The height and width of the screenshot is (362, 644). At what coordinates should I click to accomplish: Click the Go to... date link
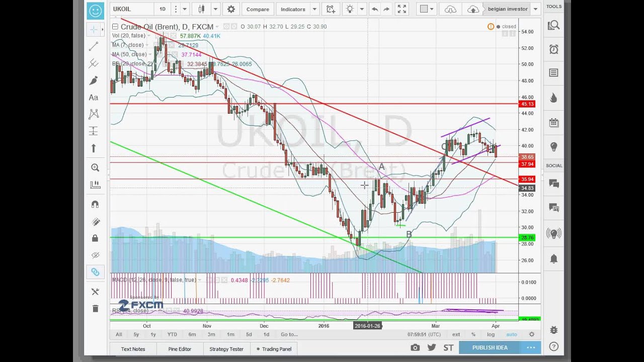(x=289, y=334)
